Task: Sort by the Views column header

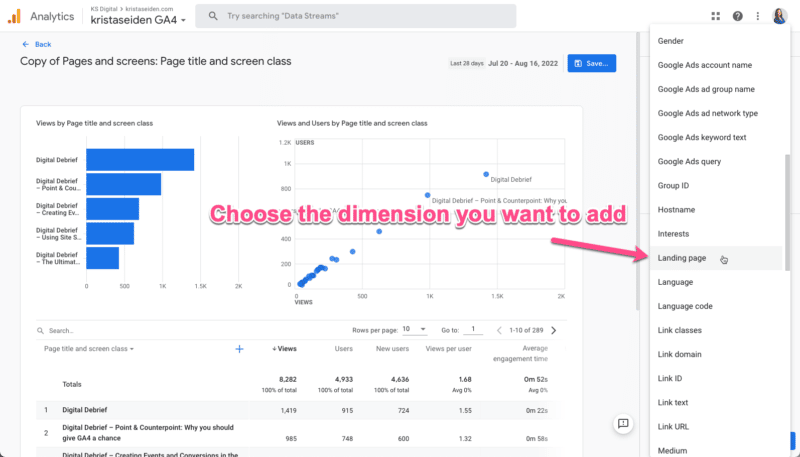Action: point(284,349)
